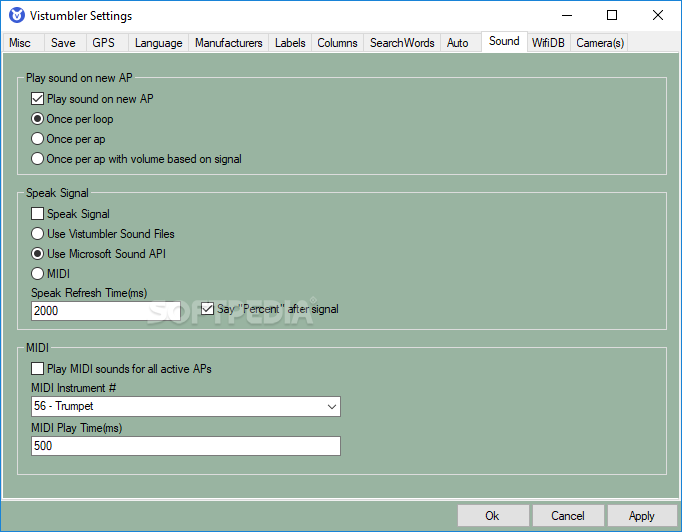This screenshot has height=532, width=682.
Task: Open the WifiDB tab
Action: (x=548, y=43)
